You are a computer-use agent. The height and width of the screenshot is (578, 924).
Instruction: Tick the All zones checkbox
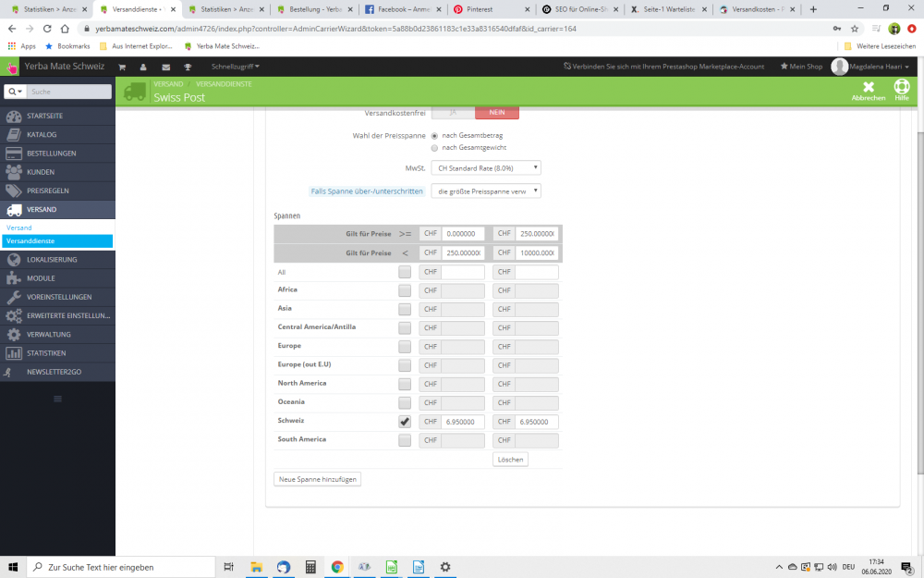tap(405, 272)
